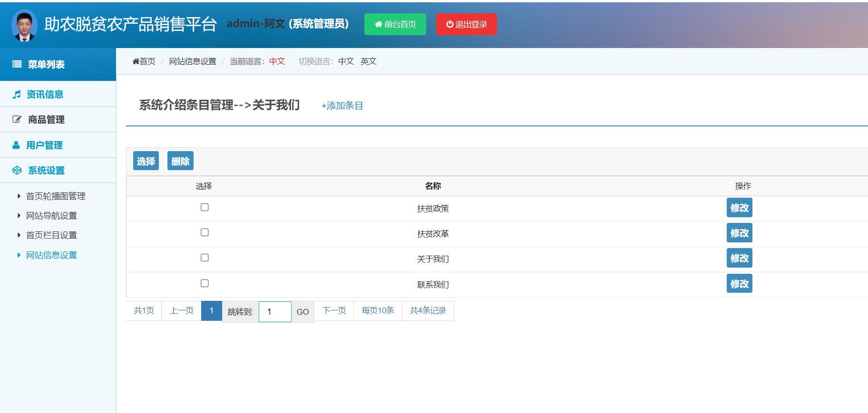Click the blue 选择 button

point(146,161)
